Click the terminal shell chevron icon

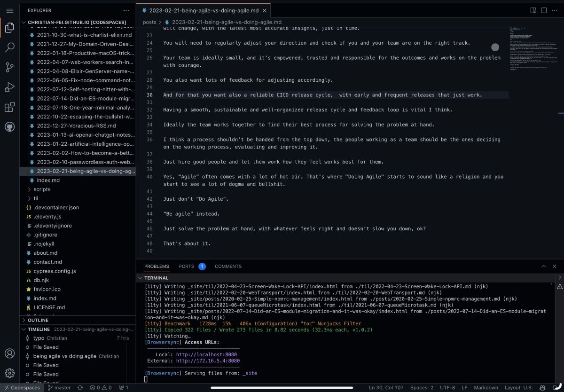coord(560,278)
